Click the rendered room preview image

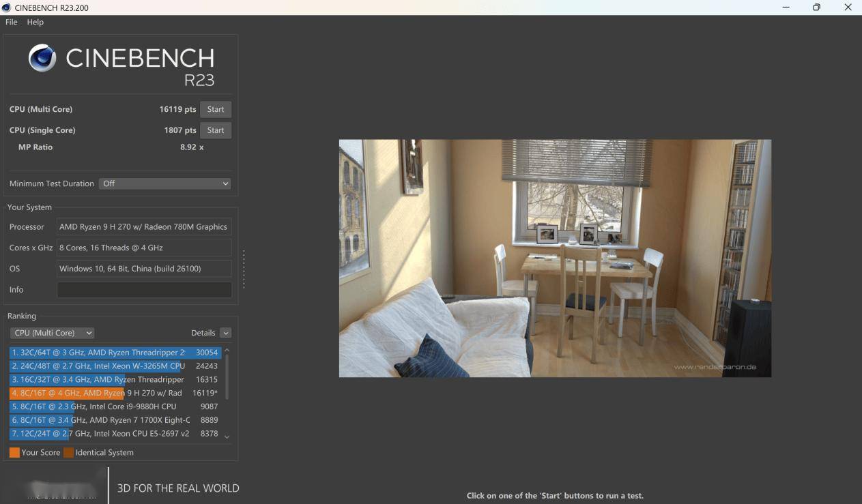click(x=555, y=258)
